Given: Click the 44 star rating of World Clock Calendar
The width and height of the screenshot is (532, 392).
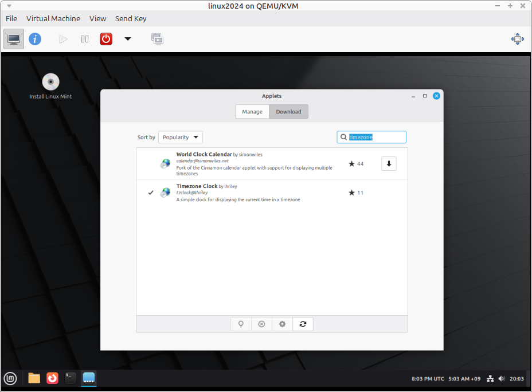Looking at the screenshot, I should tap(356, 164).
